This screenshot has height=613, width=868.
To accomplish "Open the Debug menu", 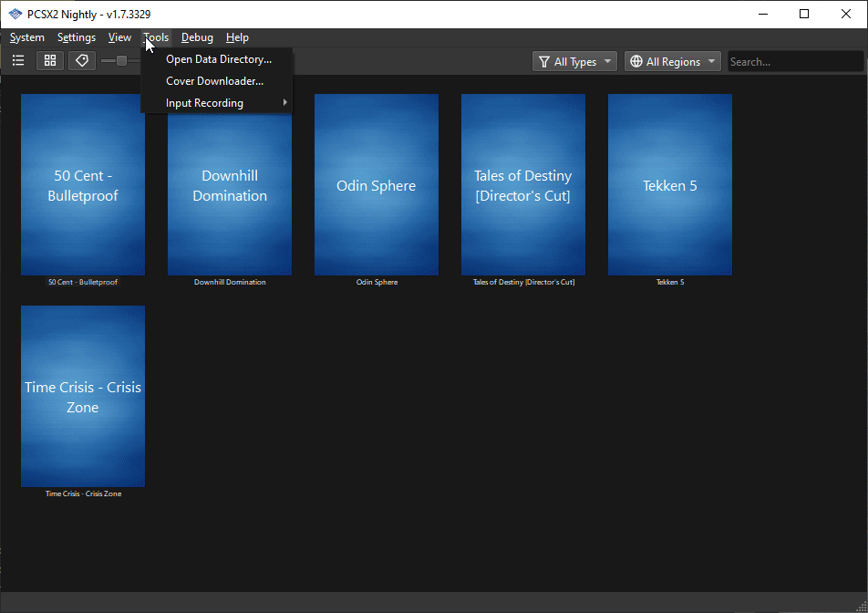I will (197, 37).
